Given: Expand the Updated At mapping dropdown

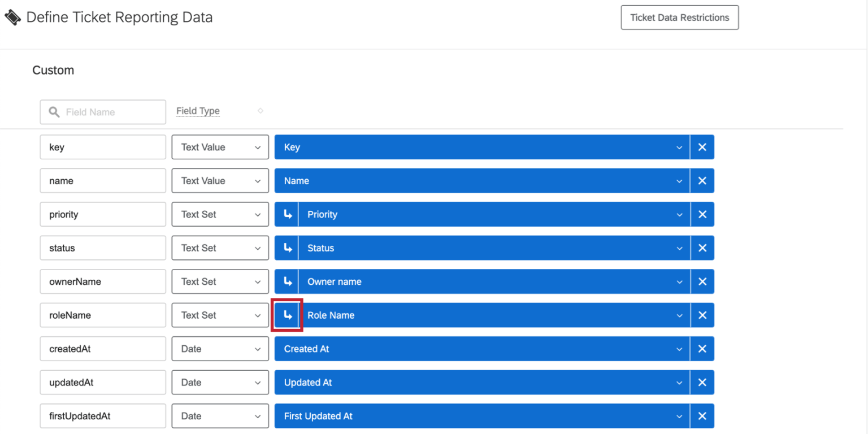Looking at the screenshot, I should 680,382.
